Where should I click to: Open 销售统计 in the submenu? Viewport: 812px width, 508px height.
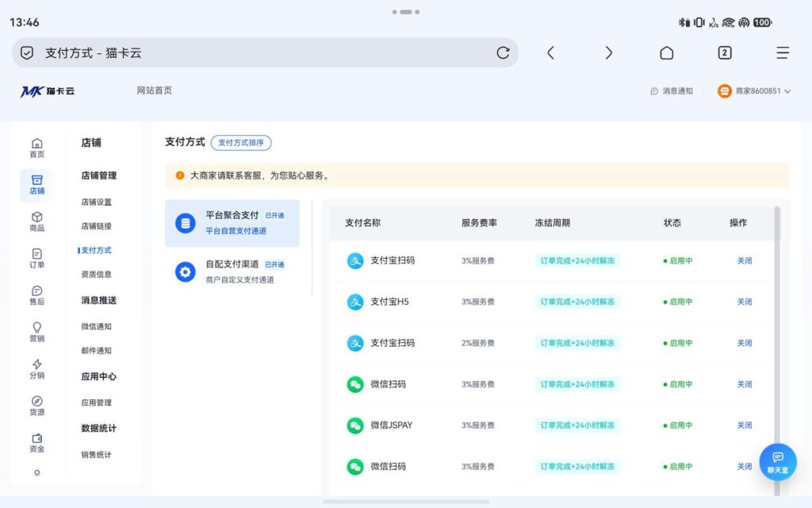(x=96, y=455)
